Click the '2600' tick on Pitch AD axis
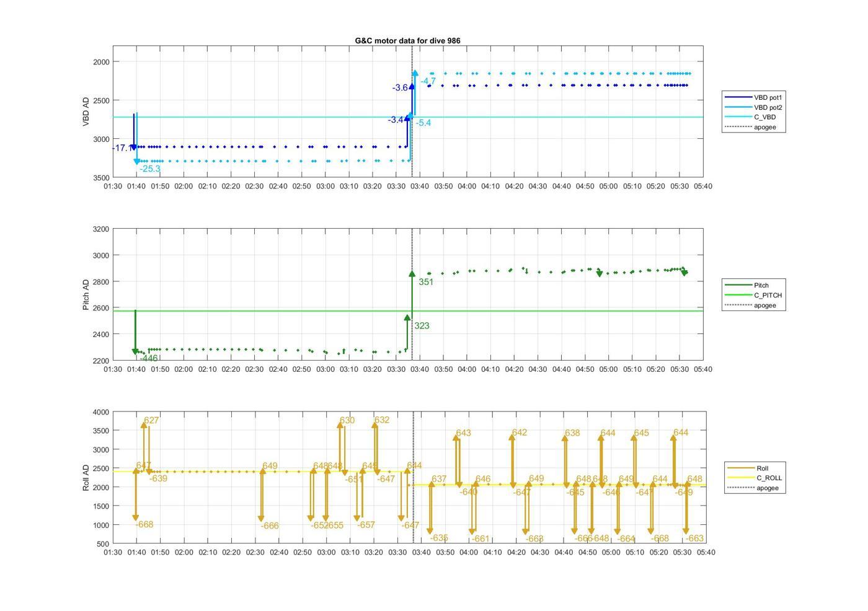This screenshot has height=611, width=868. tap(100, 308)
